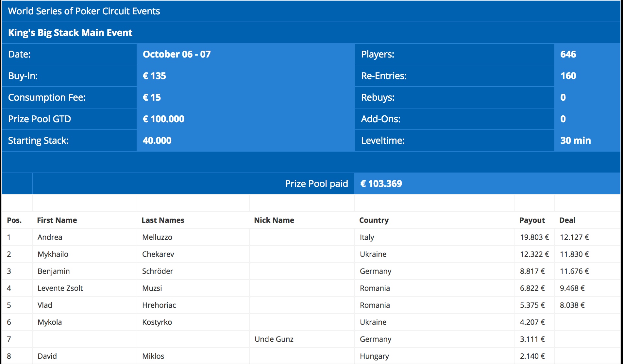This screenshot has width=623, height=364.
Task: Click the 'Add-Ons:' label
Action: click(381, 119)
